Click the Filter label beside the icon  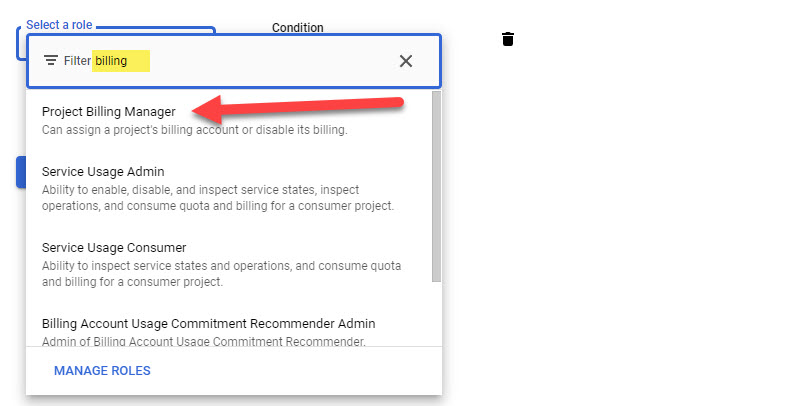(x=77, y=61)
